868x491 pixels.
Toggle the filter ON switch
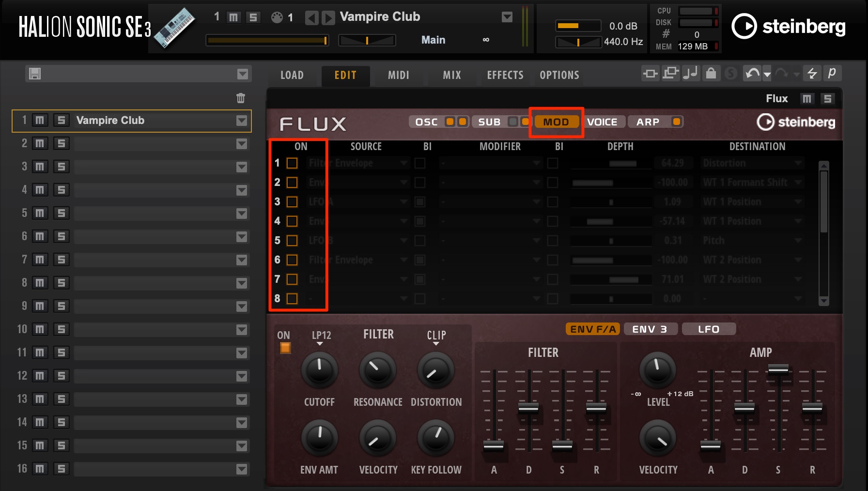pos(285,348)
